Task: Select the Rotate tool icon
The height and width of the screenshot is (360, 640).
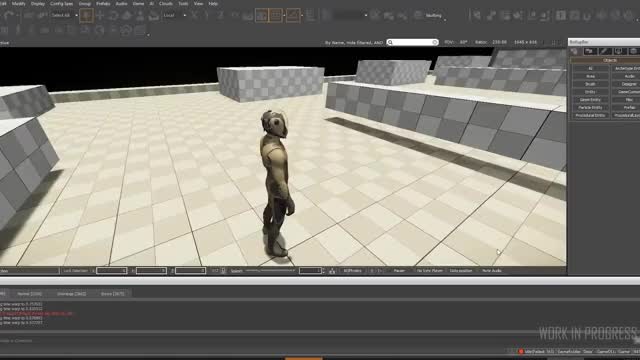Action: click(x=113, y=16)
